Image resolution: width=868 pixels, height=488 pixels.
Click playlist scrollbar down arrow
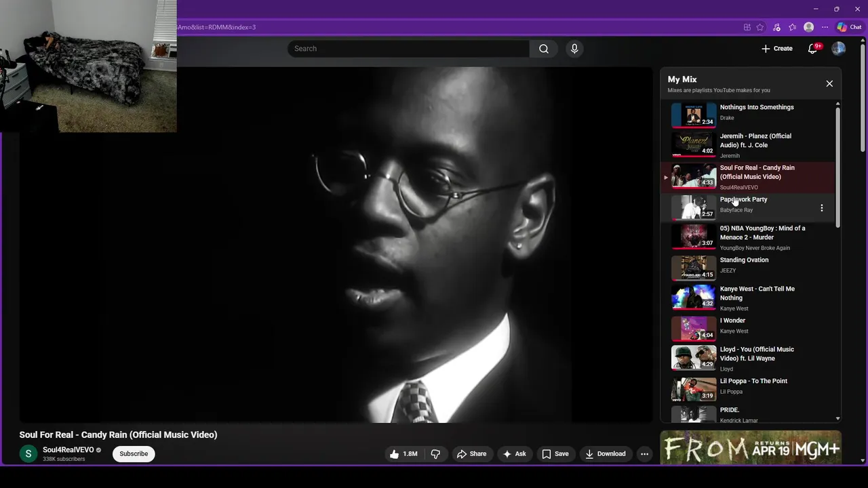837,419
